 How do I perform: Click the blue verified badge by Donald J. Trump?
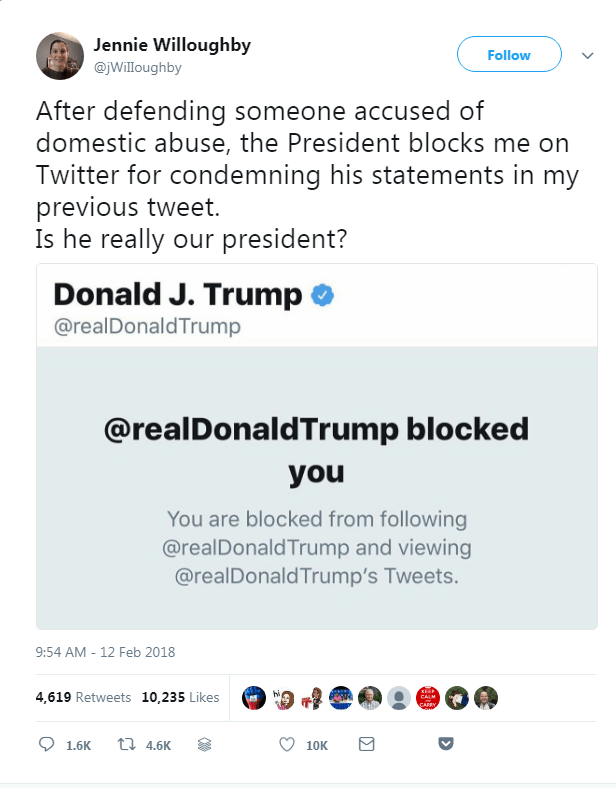click(322, 295)
